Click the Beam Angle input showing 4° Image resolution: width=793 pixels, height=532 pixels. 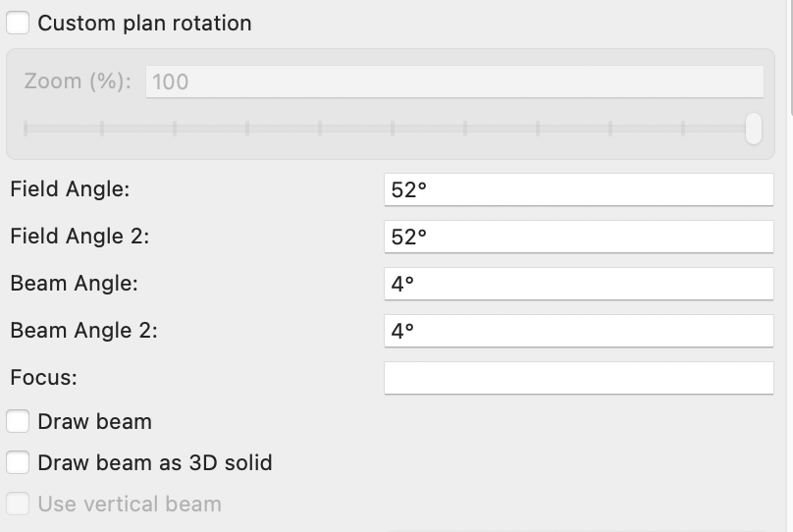[579, 284]
